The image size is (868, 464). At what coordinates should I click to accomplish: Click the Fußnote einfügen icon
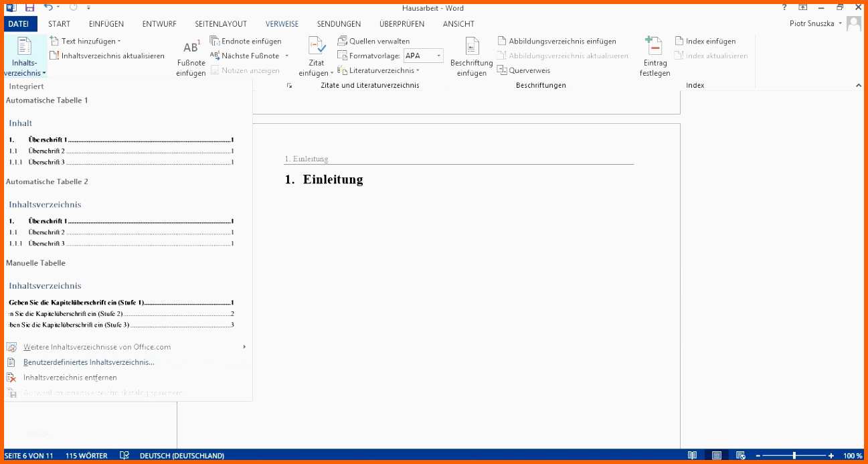[191, 48]
